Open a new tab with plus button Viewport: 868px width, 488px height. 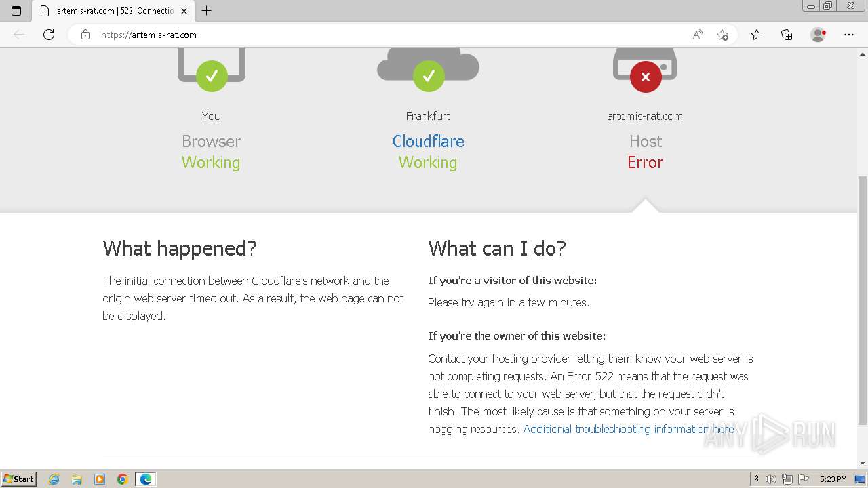click(207, 11)
